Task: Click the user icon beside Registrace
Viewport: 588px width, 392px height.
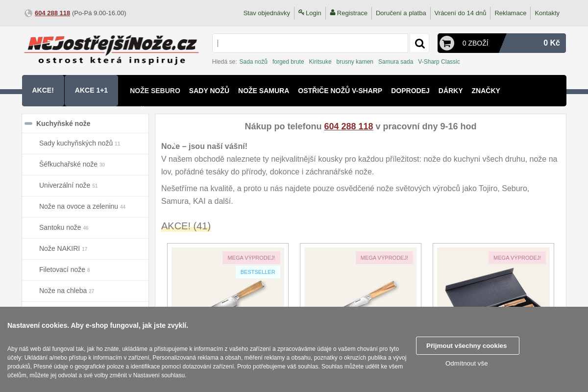Action: pos(333,12)
